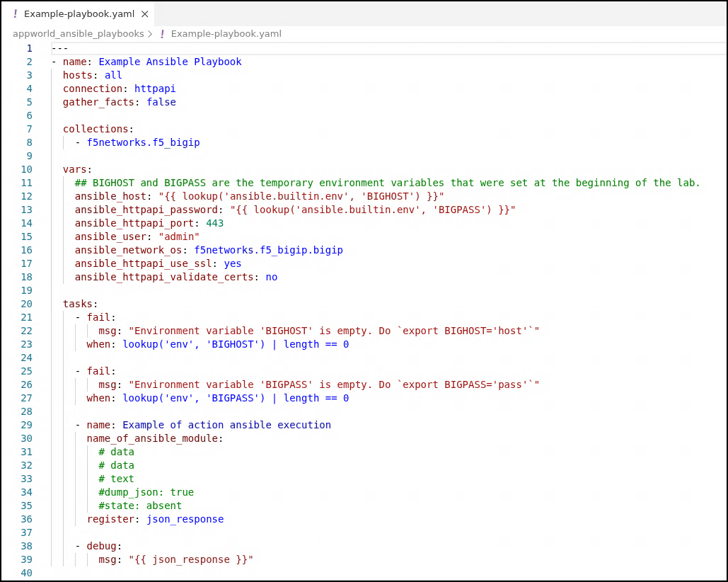Click the when lookup 'BIGPASS' condition
The height and width of the screenshot is (582, 728).
[236, 399]
